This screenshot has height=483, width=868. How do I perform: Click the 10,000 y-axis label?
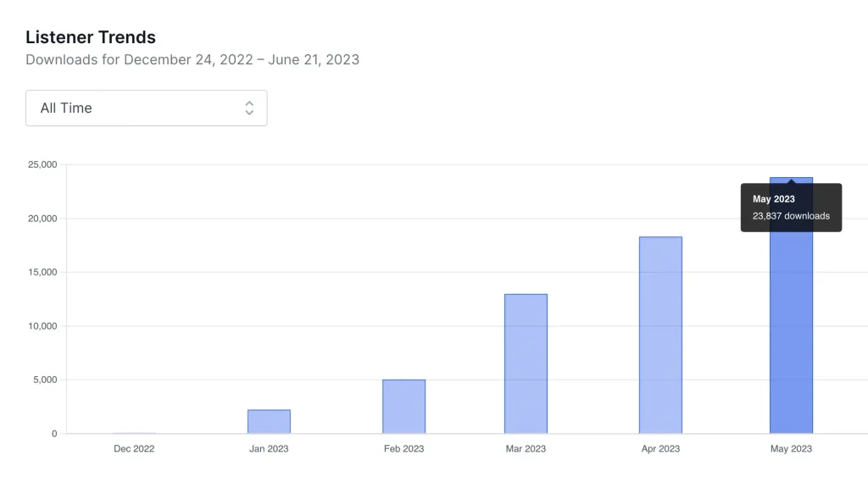(x=41, y=326)
